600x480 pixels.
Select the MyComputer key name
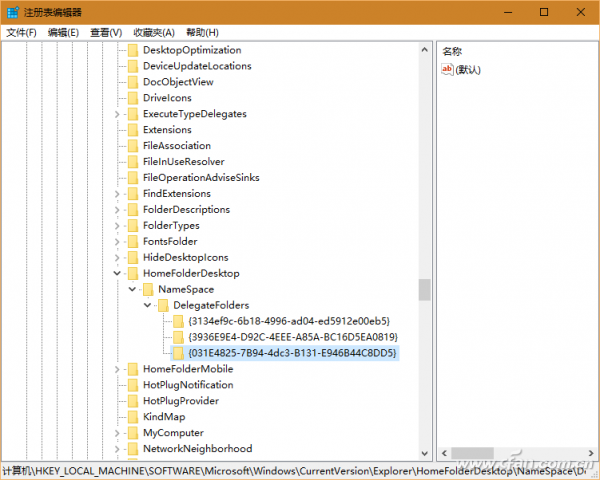[173, 433]
